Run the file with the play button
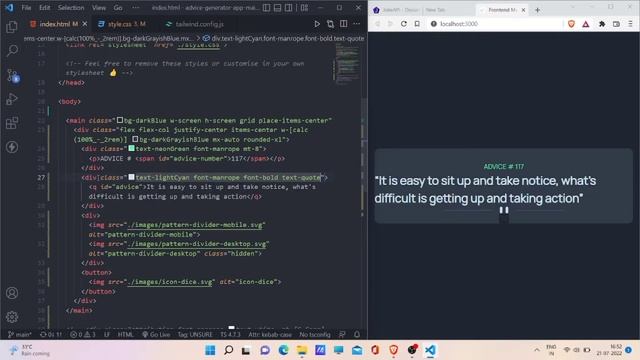This screenshot has width=640, height=360. click(317, 24)
